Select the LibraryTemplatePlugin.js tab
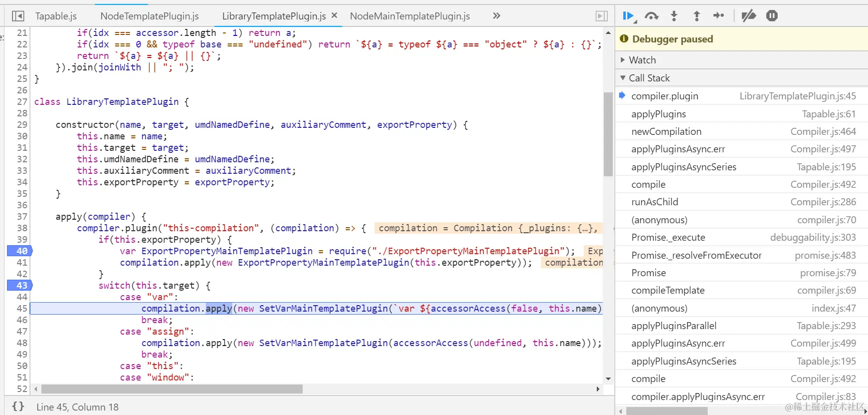This screenshot has height=415, width=868. pos(274,16)
